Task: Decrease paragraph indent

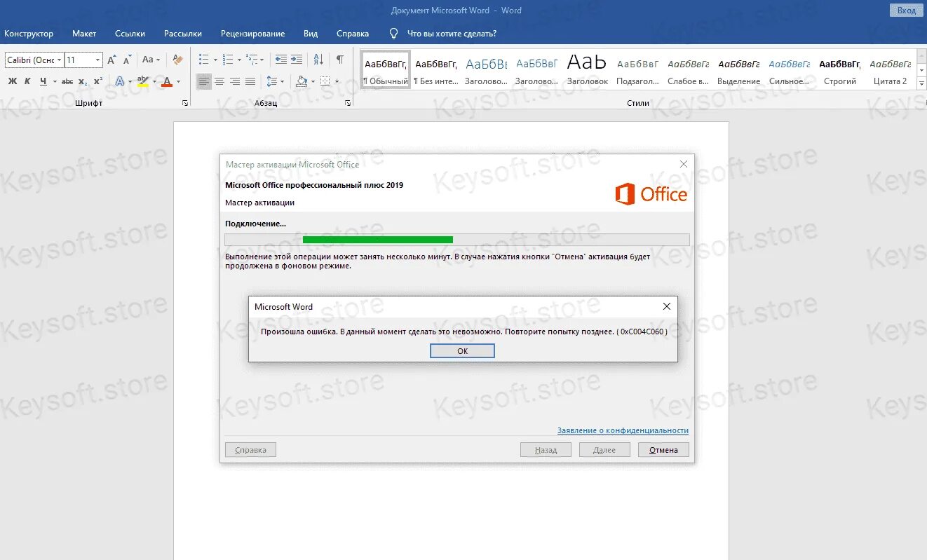Action: [x=280, y=60]
